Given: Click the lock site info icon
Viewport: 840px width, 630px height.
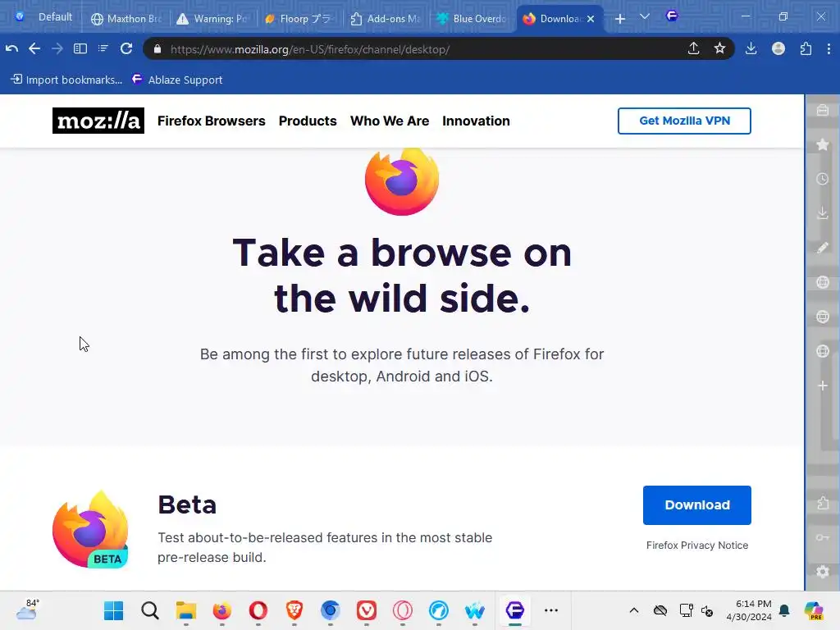Looking at the screenshot, I should tap(157, 49).
